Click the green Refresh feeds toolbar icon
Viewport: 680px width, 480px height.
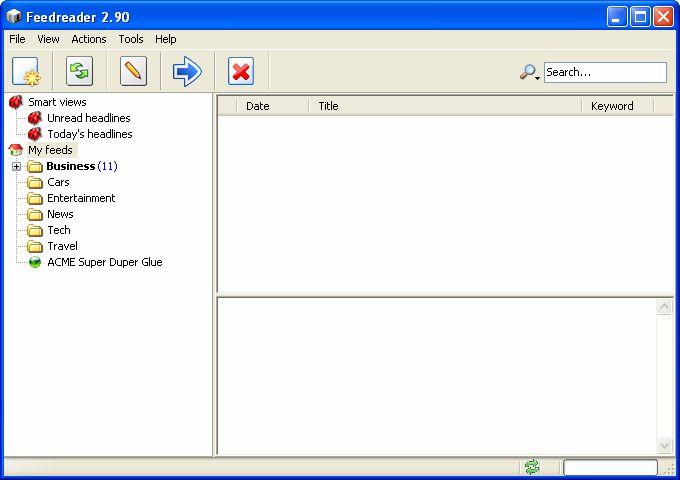tap(79, 72)
